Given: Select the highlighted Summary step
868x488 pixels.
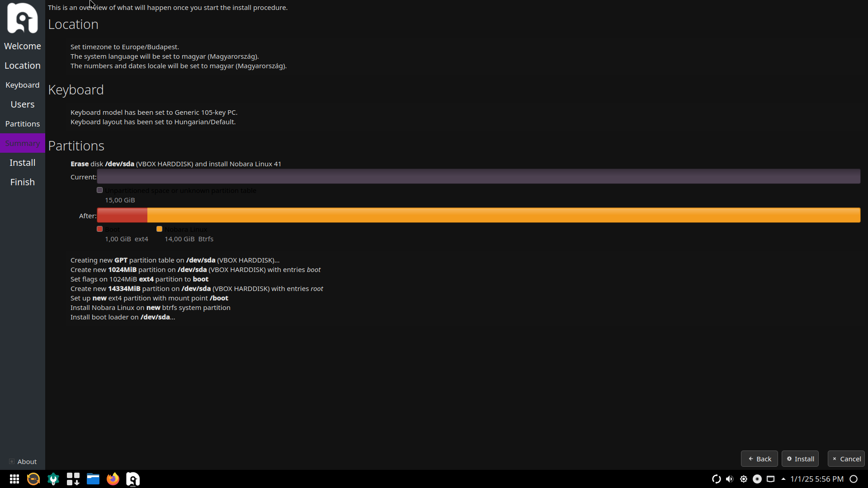Looking at the screenshot, I should (23, 143).
